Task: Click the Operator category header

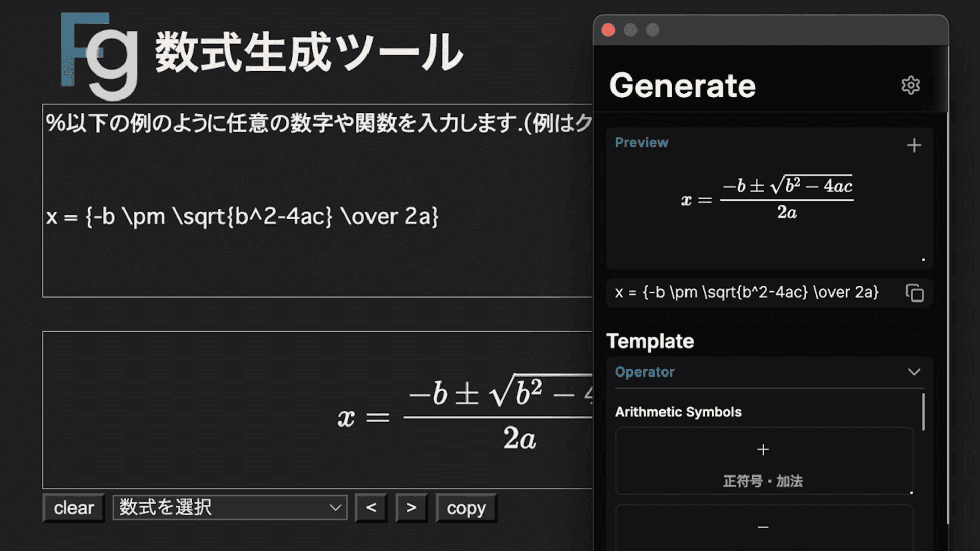Action: [645, 372]
